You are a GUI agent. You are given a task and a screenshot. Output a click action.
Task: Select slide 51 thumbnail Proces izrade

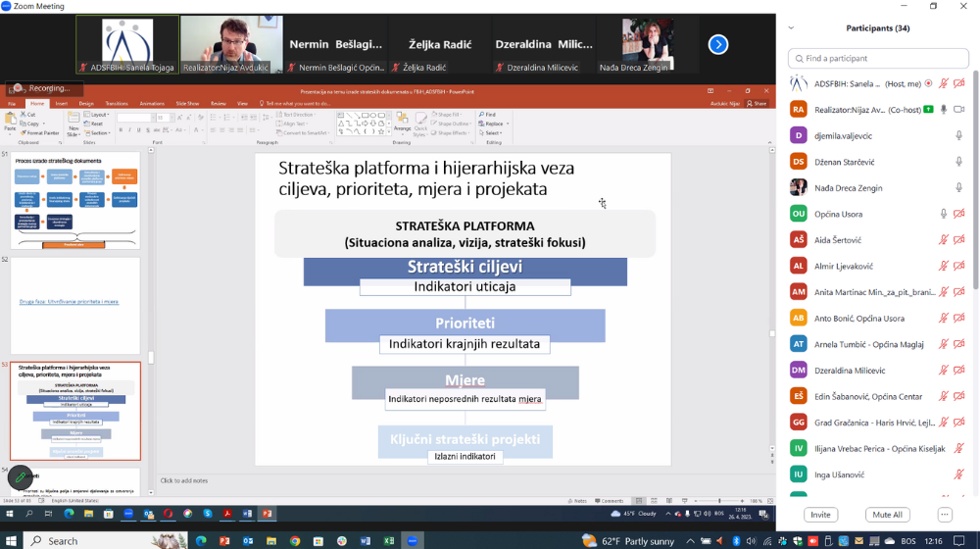(x=75, y=200)
